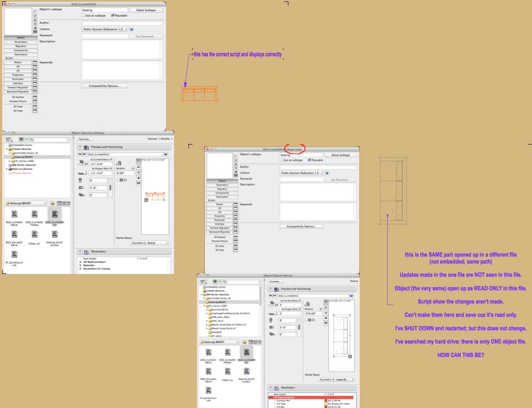Image resolution: width=532 pixels, height=408 pixels.
Task: Click Favorites button in Object Default Settings
Action: pos(275,281)
